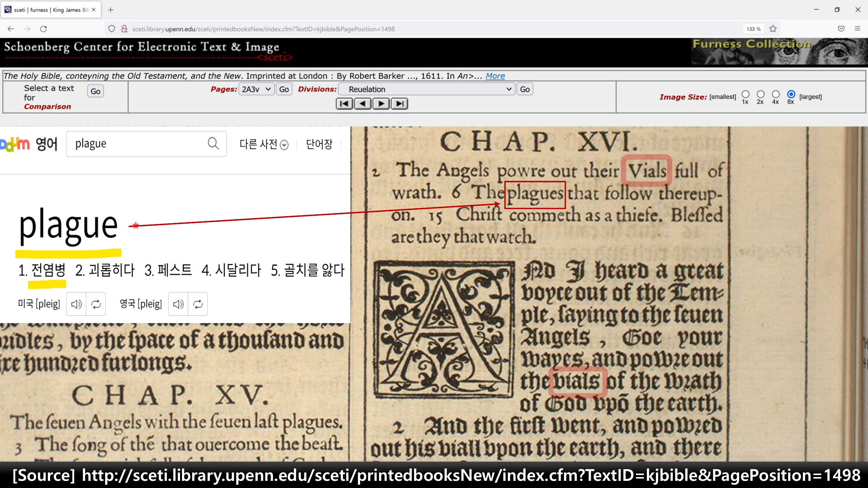Go to the previous book page
This screenshot has width=868, height=488.
363,104
